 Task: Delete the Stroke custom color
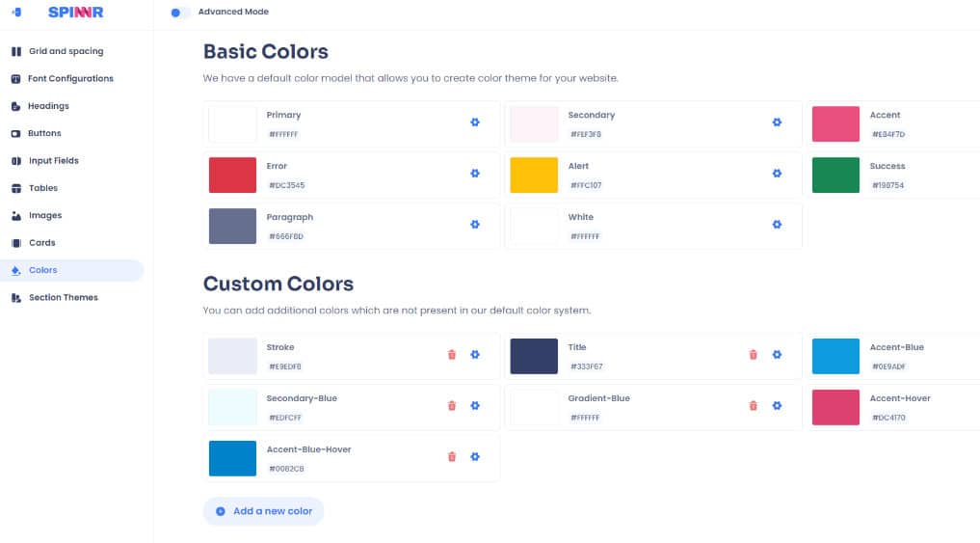click(x=452, y=355)
